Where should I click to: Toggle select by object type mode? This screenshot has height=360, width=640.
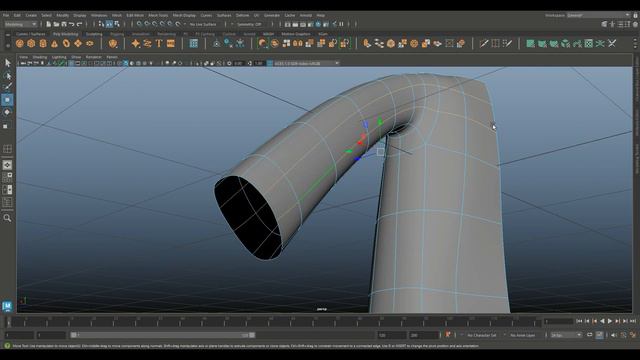109,24
